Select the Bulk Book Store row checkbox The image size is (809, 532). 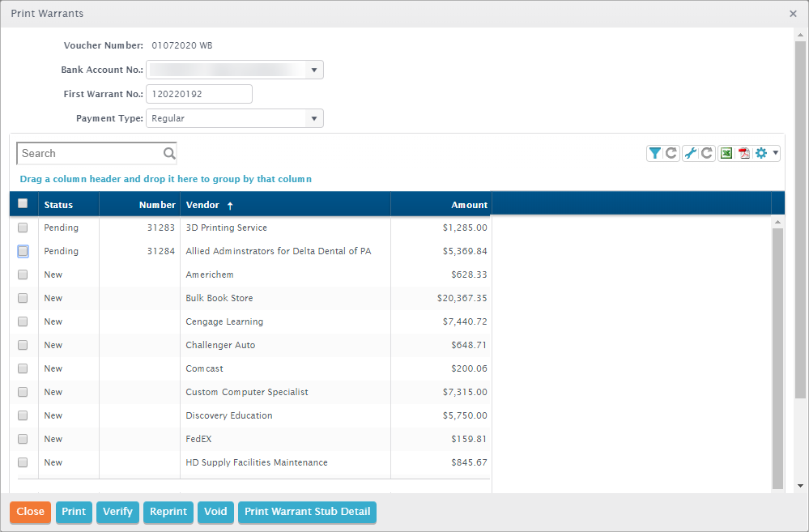[x=23, y=298]
